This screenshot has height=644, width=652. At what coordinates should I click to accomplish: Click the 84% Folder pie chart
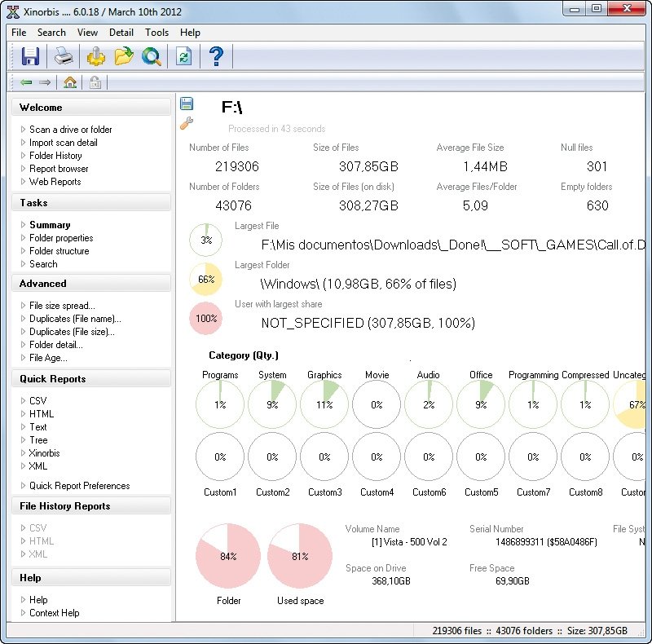click(228, 556)
